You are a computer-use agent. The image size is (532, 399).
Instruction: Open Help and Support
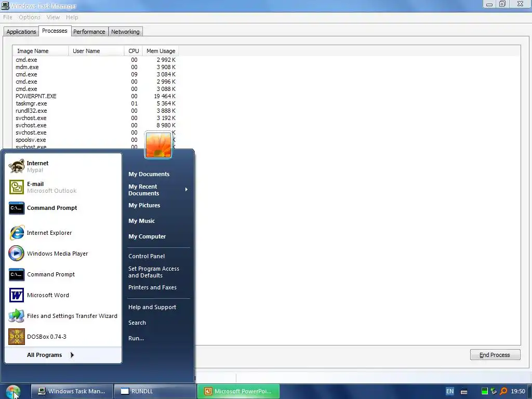(x=152, y=307)
